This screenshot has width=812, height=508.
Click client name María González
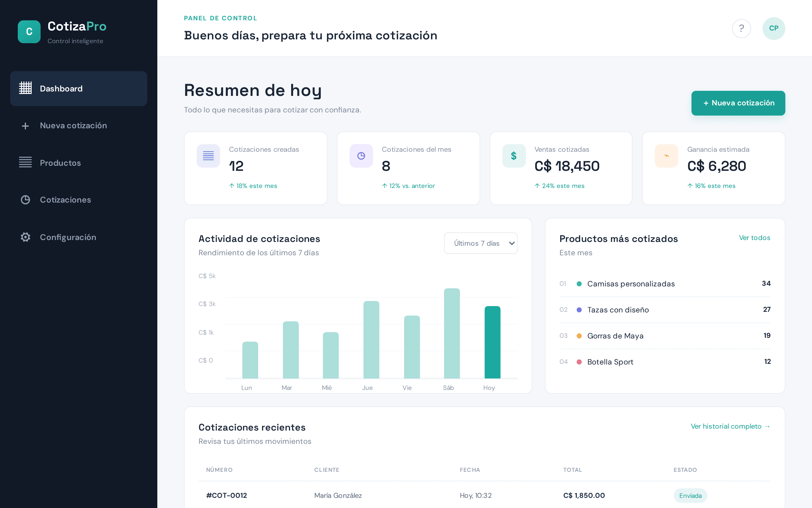pyautogui.click(x=338, y=496)
